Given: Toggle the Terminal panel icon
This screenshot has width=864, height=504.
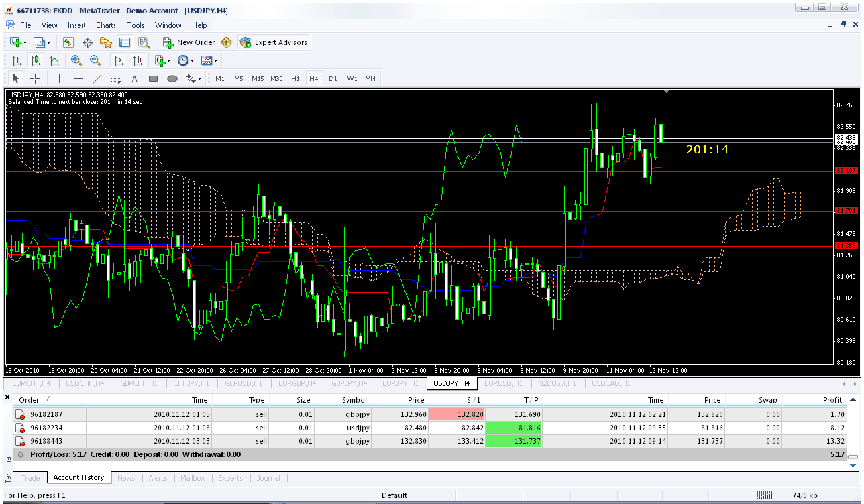Looking at the screenshot, I should coord(125,42).
